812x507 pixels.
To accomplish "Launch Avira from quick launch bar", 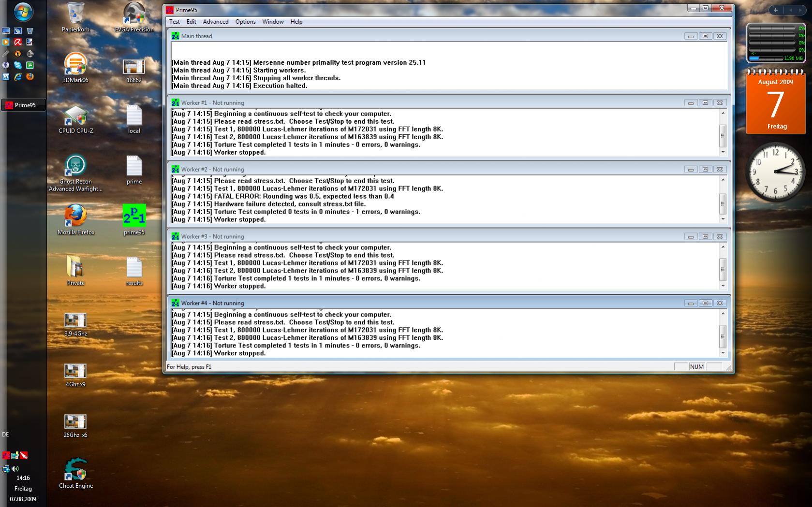I will pyautogui.click(x=18, y=42).
